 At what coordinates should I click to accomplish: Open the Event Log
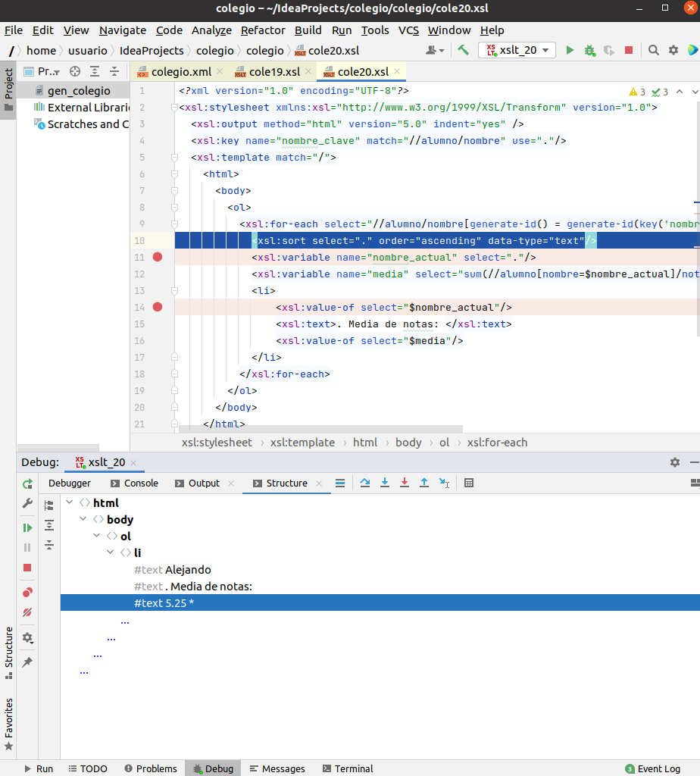652,768
